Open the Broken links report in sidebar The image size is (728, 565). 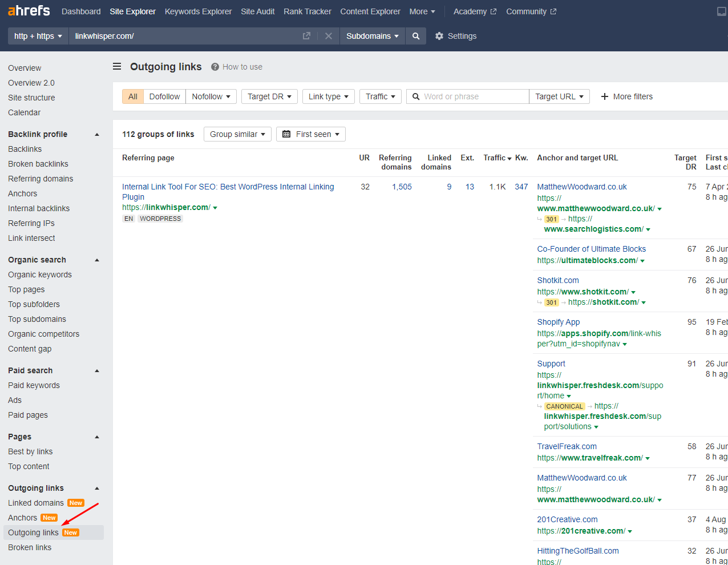[x=29, y=547]
